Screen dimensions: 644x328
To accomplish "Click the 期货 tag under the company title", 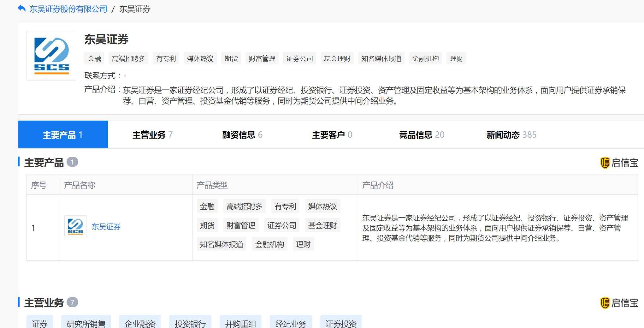I will (231, 58).
